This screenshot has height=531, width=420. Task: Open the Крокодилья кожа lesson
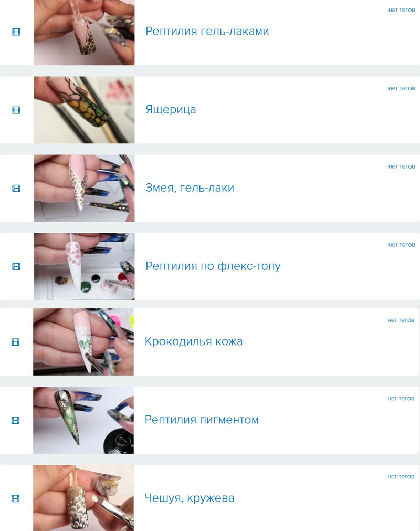194,341
